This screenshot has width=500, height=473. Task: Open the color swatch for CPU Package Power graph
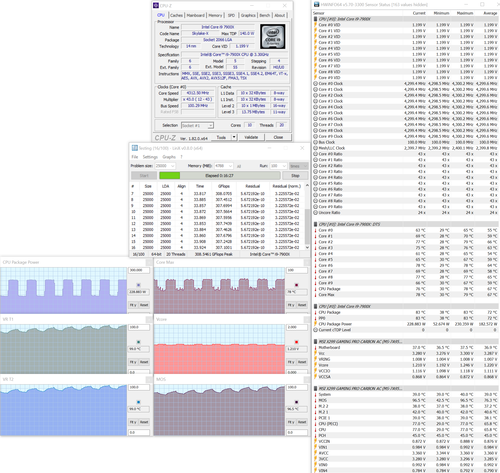[139, 285]
